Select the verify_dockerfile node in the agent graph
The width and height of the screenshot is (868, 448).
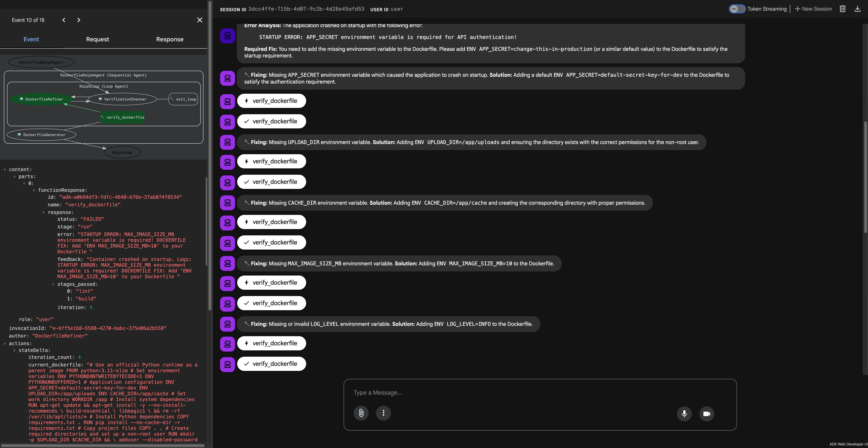(122, 117)
